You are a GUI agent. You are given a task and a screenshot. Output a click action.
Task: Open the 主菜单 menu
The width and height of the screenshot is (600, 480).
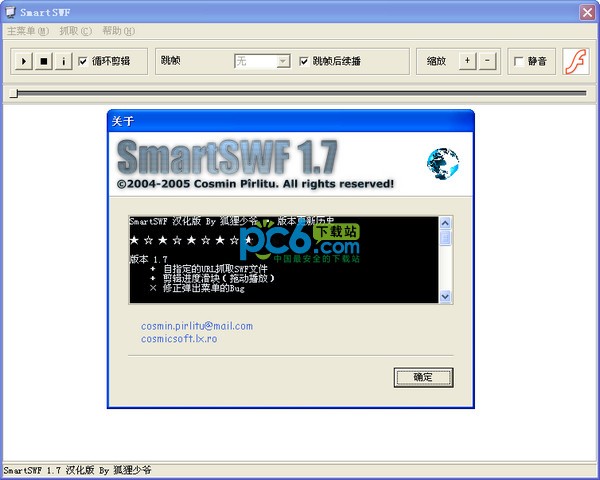pyautogui.click(x=28, y=31)
